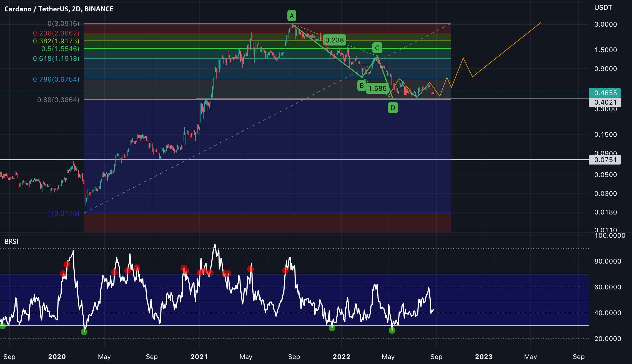The height and width of the screenshot is (364, 632).
Task: Click the USDT currency label
Action: click(x=603, y=7)
